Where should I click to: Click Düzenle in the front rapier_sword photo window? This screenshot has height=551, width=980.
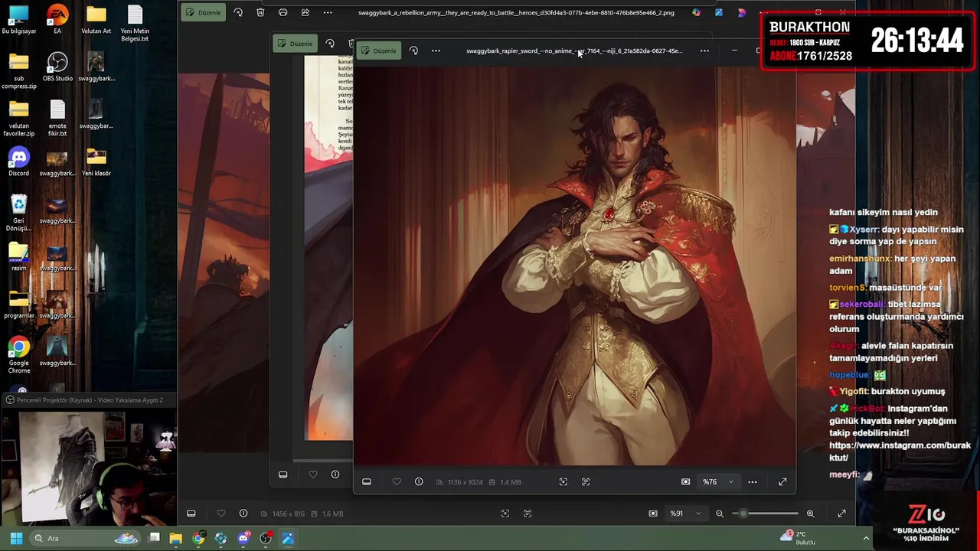click(379, 51)
